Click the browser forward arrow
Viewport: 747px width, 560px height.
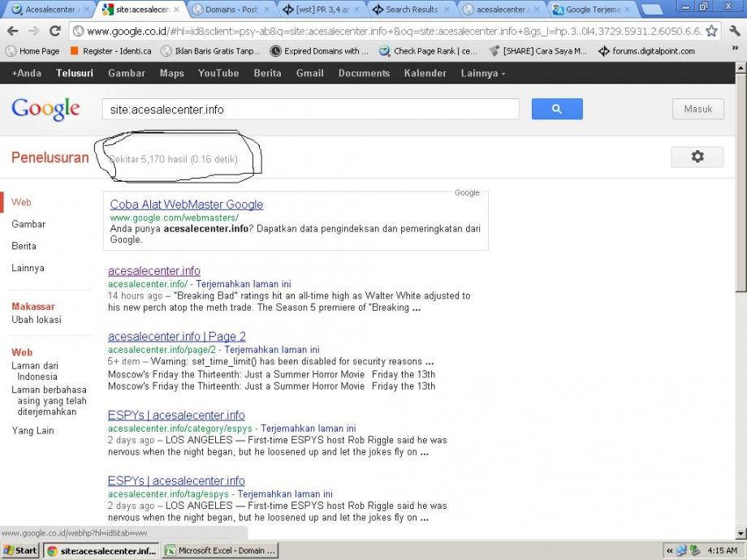tap(33, 32)
